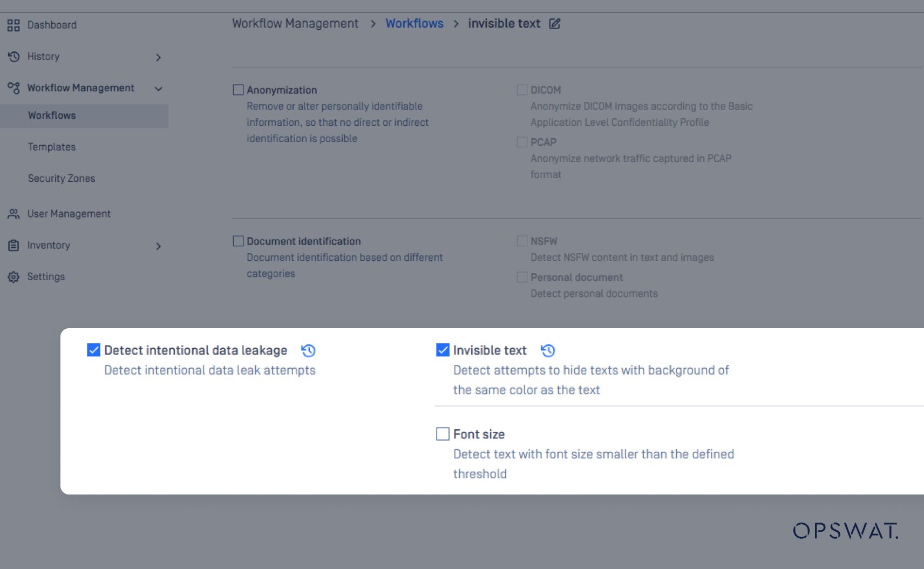Click the Workflows breadcrumb link
The height and width of the screenshot is (569, 924).
point(415,23)
